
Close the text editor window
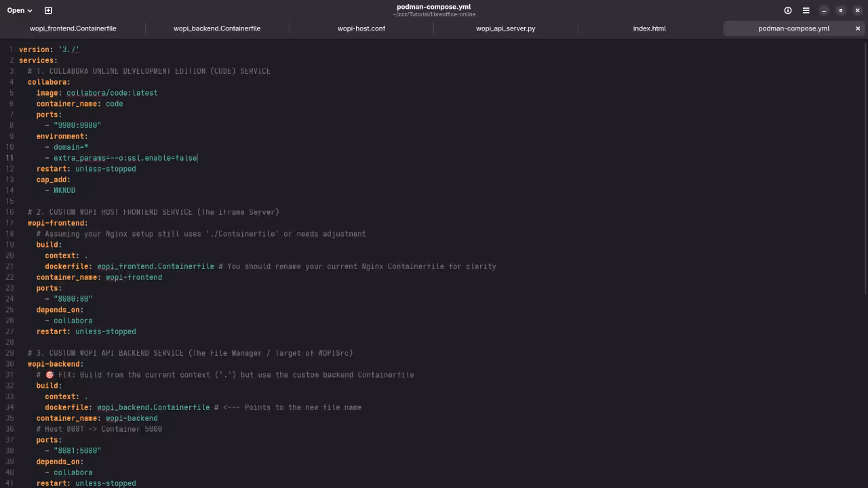(857, 10)
